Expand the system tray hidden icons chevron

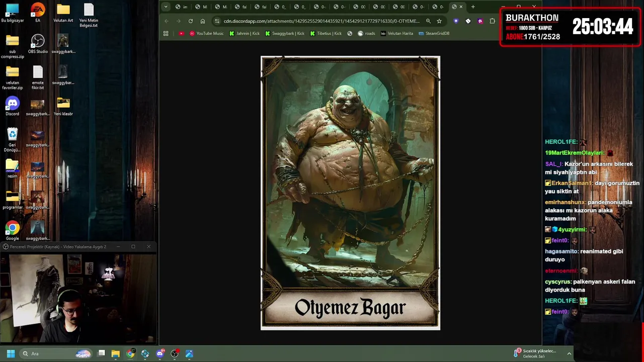[x=569, y=353]
